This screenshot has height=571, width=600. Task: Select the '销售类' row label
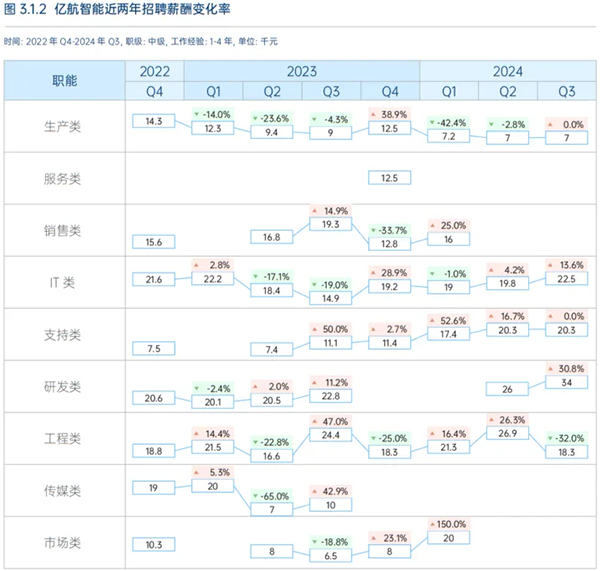pos(62,231)
